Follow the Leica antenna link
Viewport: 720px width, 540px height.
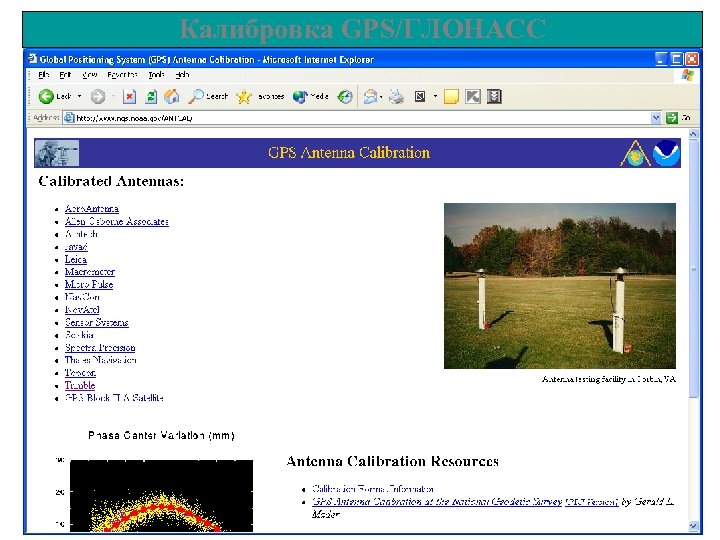[76, 259]
